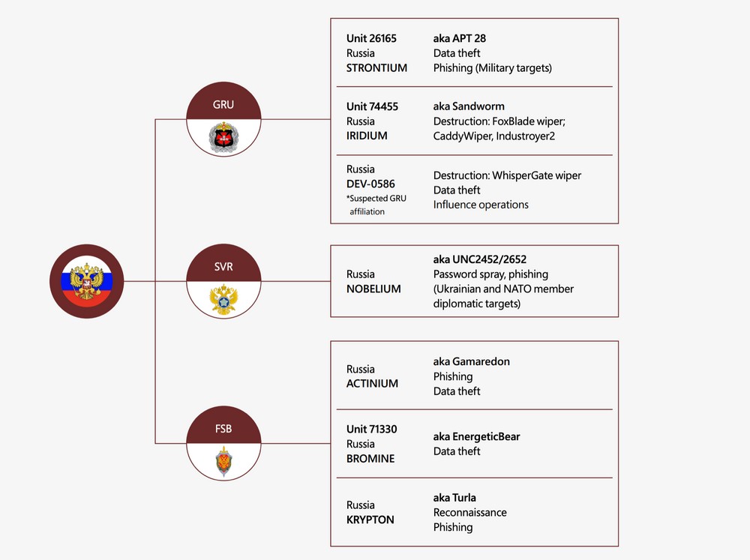Click the aka APT 28 heading
Viewport: 750px width, 560px height.
tap(460, 38)
